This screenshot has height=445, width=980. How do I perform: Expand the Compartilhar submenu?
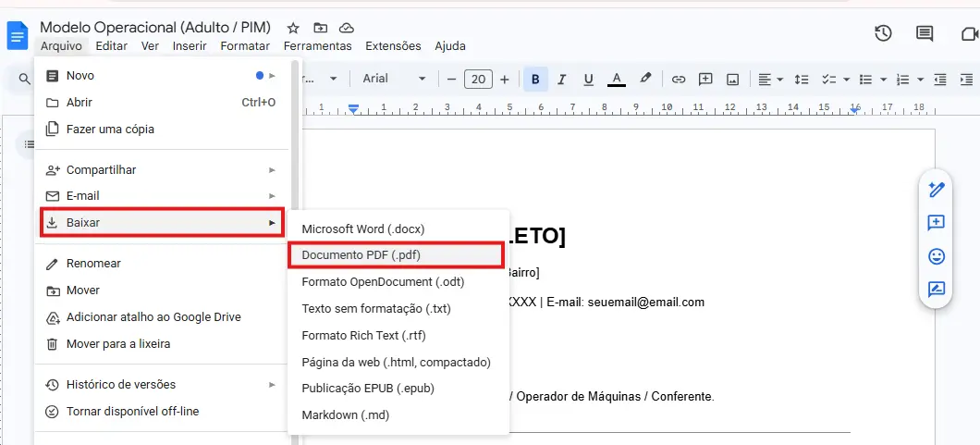point(163,170)
